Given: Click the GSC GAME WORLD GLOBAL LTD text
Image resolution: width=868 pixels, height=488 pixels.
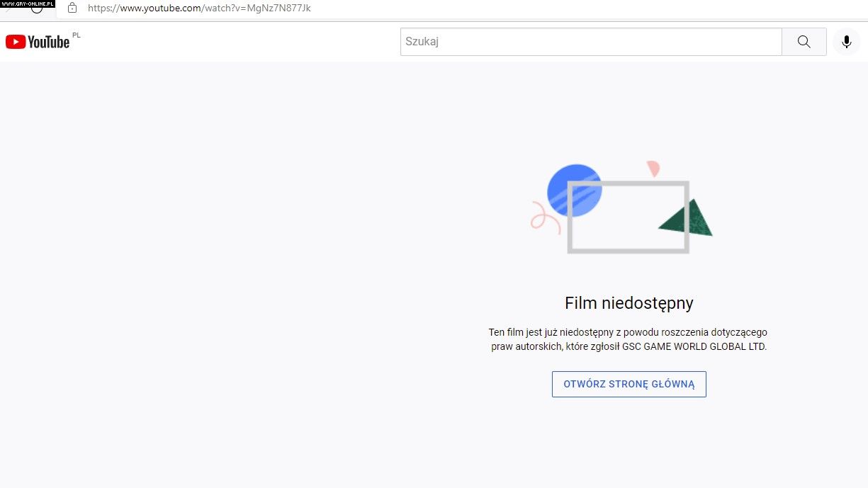Looking at the screenshot, I should point(694,346).
